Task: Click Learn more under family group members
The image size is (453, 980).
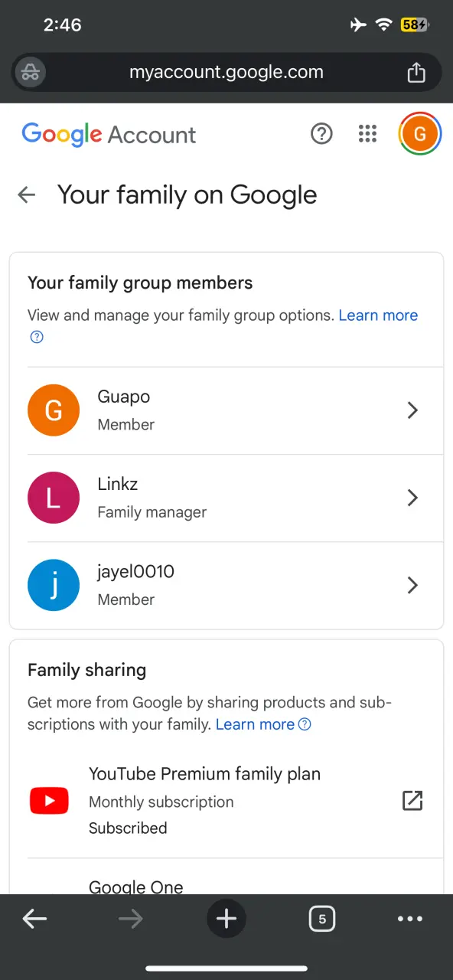Action: (x=378, y=315)
